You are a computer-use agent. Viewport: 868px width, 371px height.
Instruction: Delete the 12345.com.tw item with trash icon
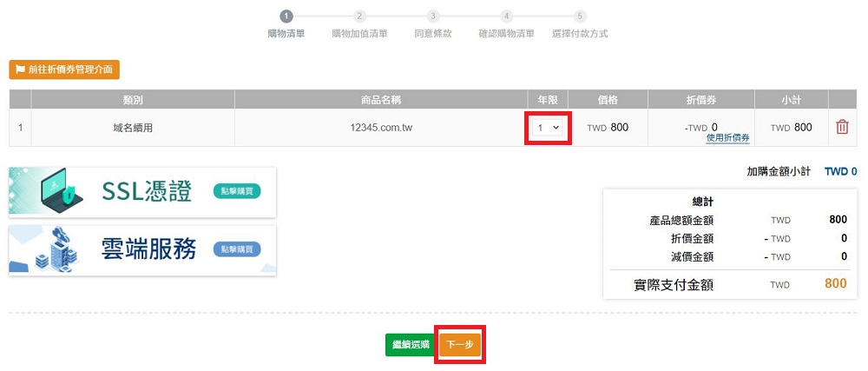(x=841, y=128)
